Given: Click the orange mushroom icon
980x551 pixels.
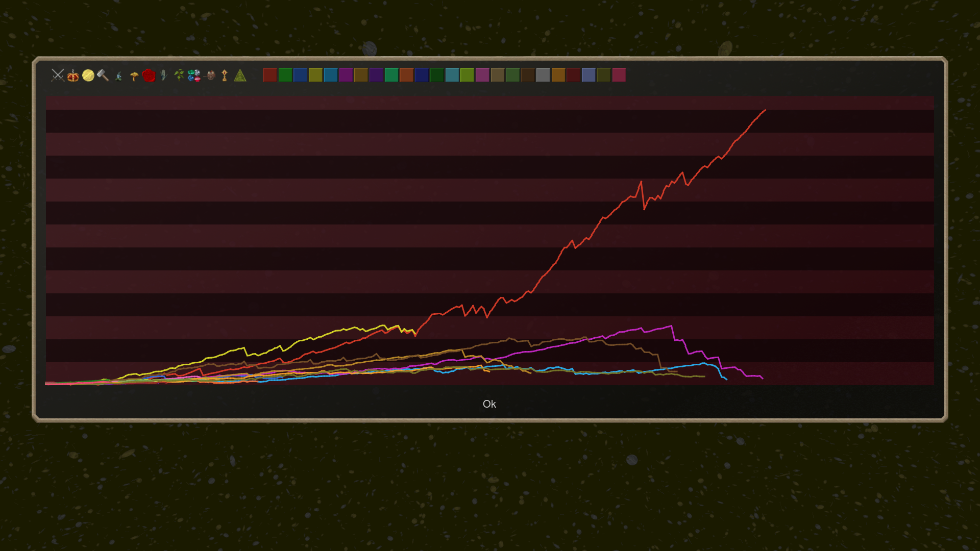Looking at the screenshot, I should tap(134, 76).
